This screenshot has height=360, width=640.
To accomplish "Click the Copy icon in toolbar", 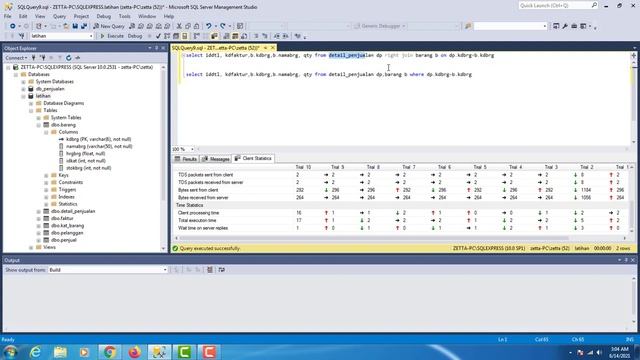I will [188, 26].
